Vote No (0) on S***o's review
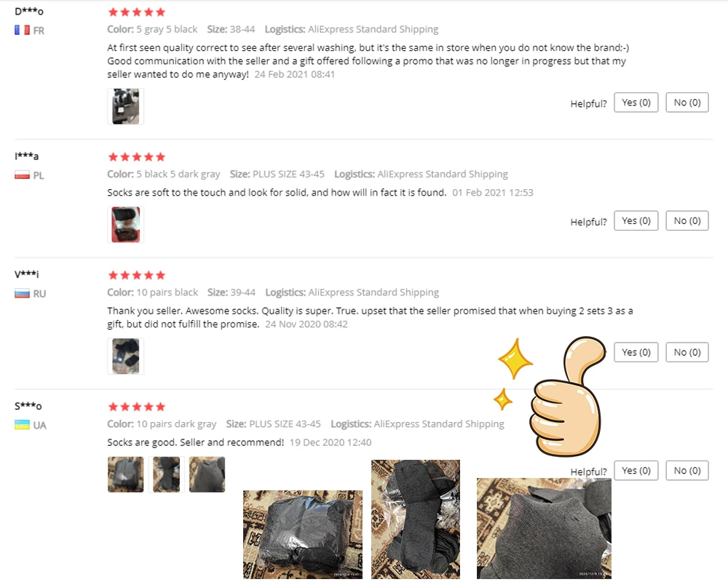Image resolution: width=728 pixels, height=582 pixels. [687, 471]
